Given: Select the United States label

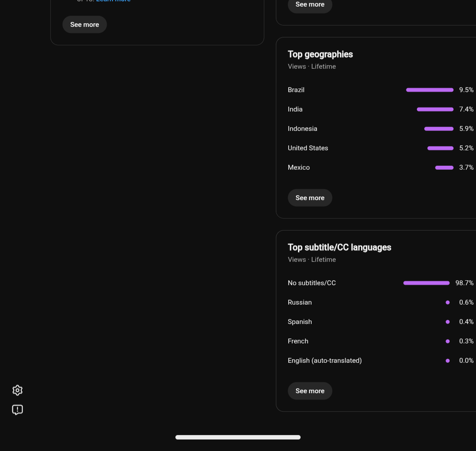Looking at the screenshot, I should click(x=308, y=148).
